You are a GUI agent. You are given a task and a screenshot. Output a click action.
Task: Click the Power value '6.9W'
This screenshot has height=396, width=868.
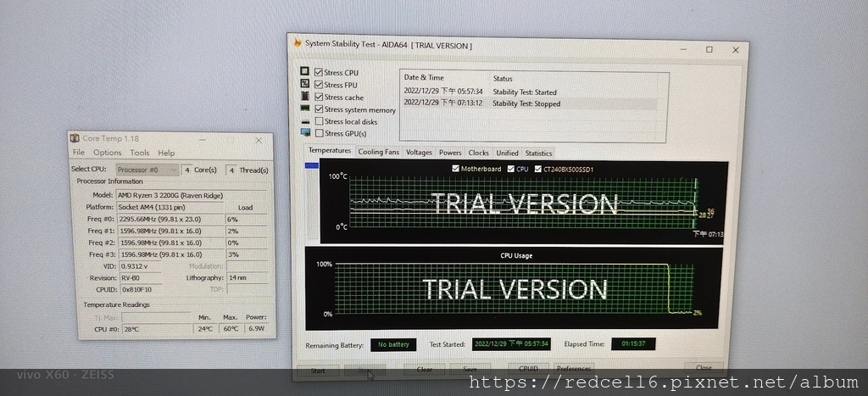click(257, 328)
